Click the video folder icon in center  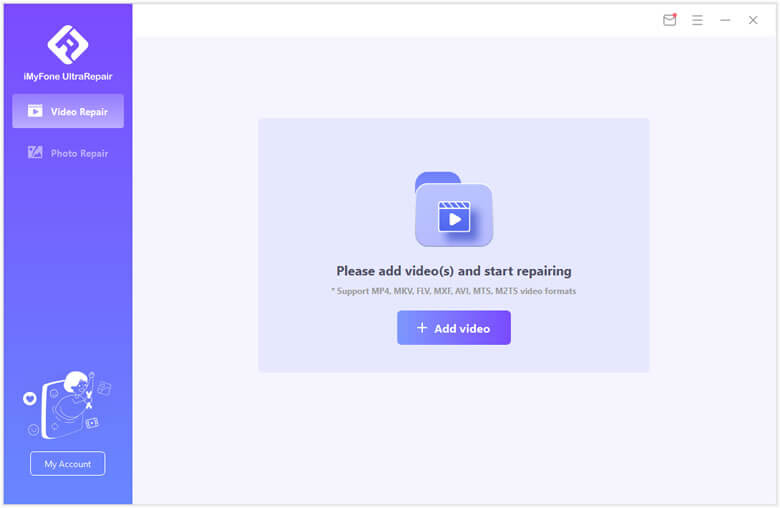(x=454, y=210)
